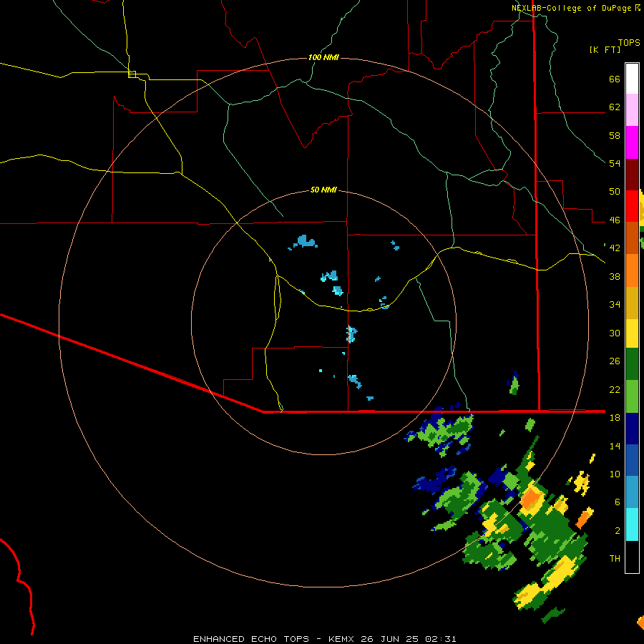Pick the light pink legend swatch

click(632, 109)
